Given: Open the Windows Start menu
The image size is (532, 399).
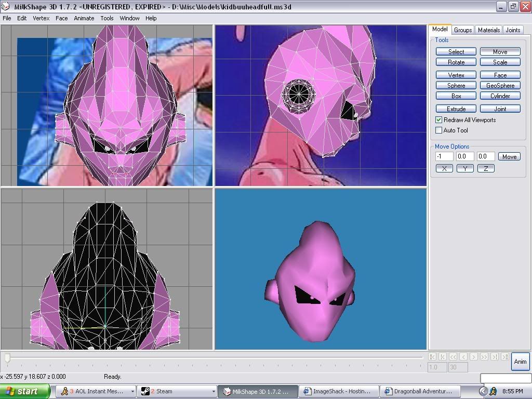Looking at the screenshot, I should coord(25,391).
